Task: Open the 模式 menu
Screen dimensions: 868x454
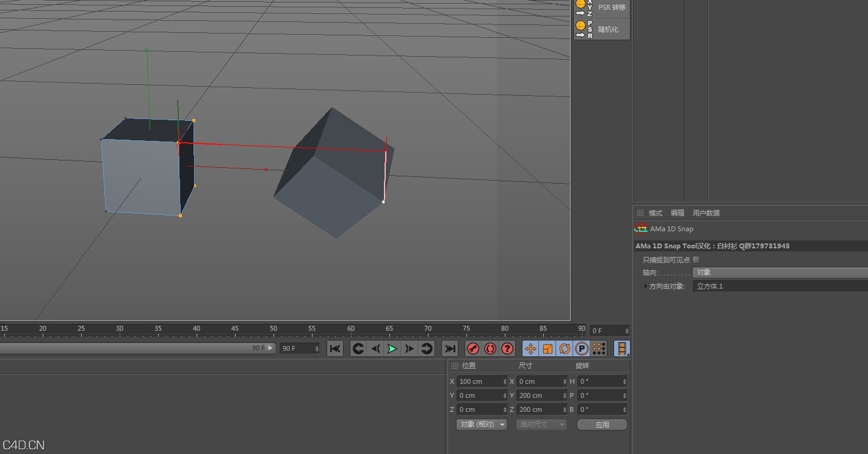Action: [x=654, y=212]
